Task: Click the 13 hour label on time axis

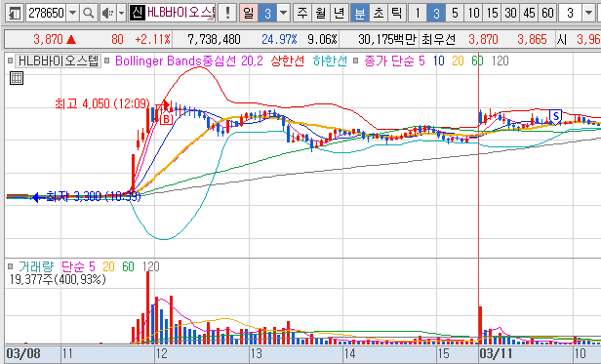Action: pyautogui.click(x=256, y=353)
